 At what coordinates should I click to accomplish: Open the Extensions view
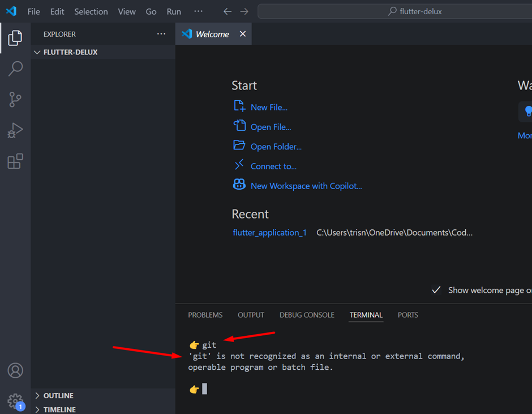[x=15, y=161]
